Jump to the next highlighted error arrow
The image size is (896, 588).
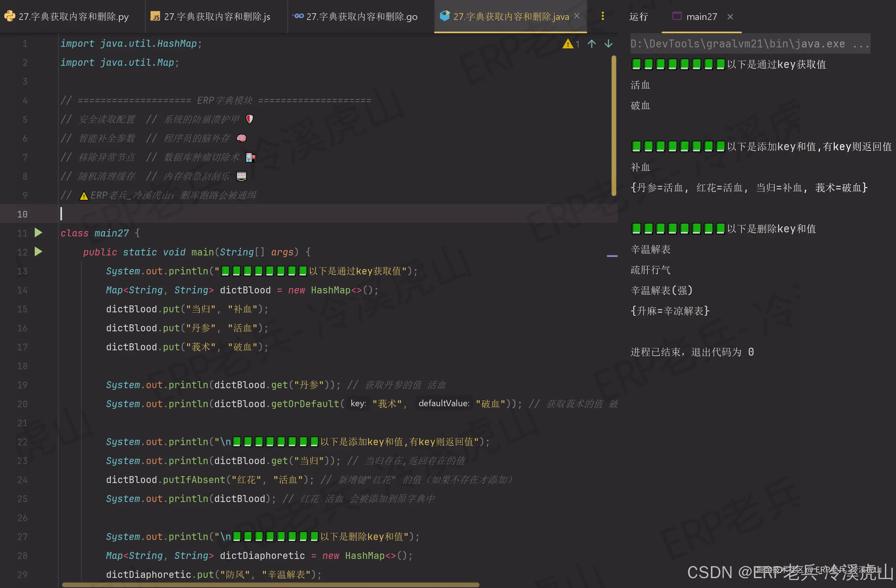click(x=609, y=44)
